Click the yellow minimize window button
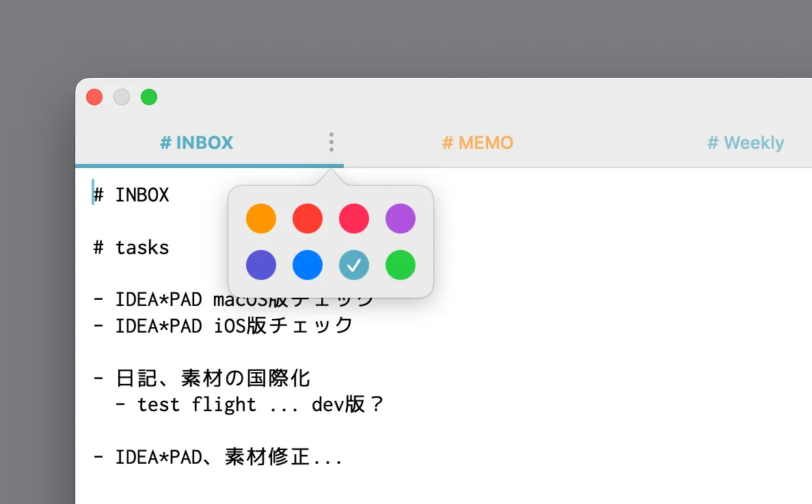This screenshot has width=812, height=504. tap(122, 97)
